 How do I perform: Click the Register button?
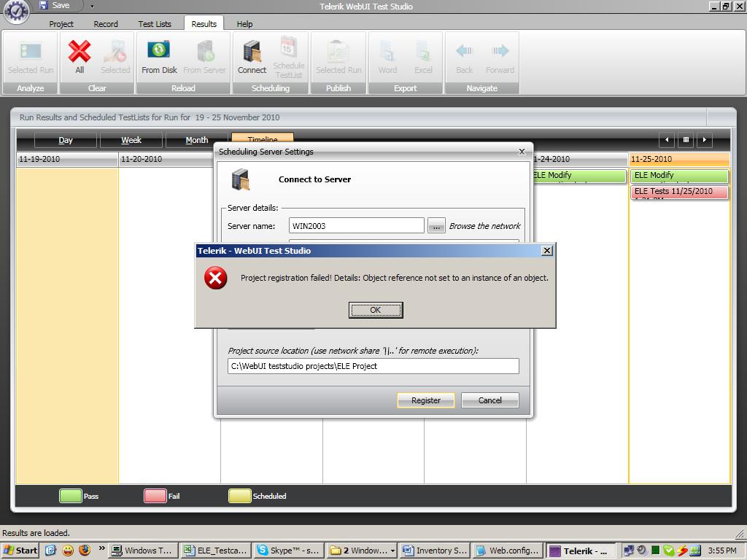[426, 400]
